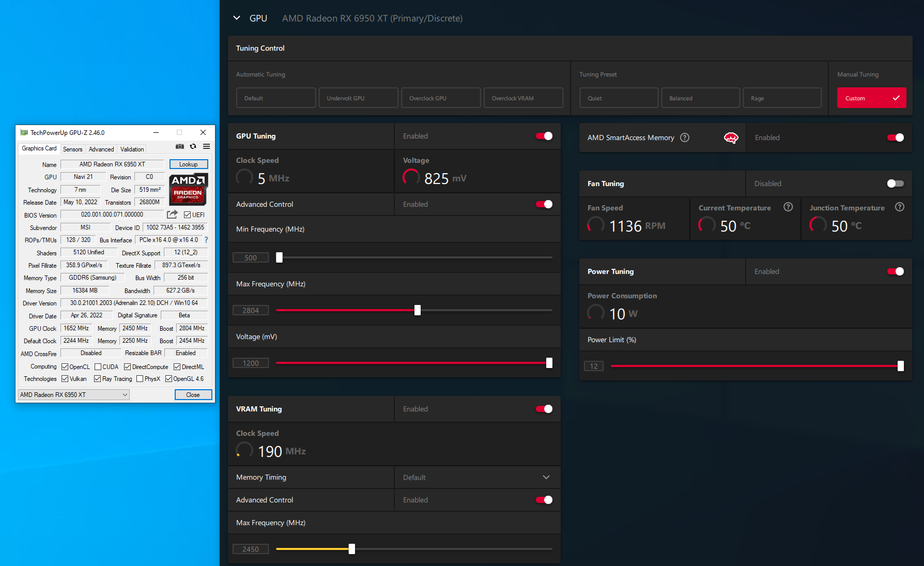This screenshot has width=924, height=566.
Task: Turn off GPU Advanced Control toggle
Action: coord(544,204)
